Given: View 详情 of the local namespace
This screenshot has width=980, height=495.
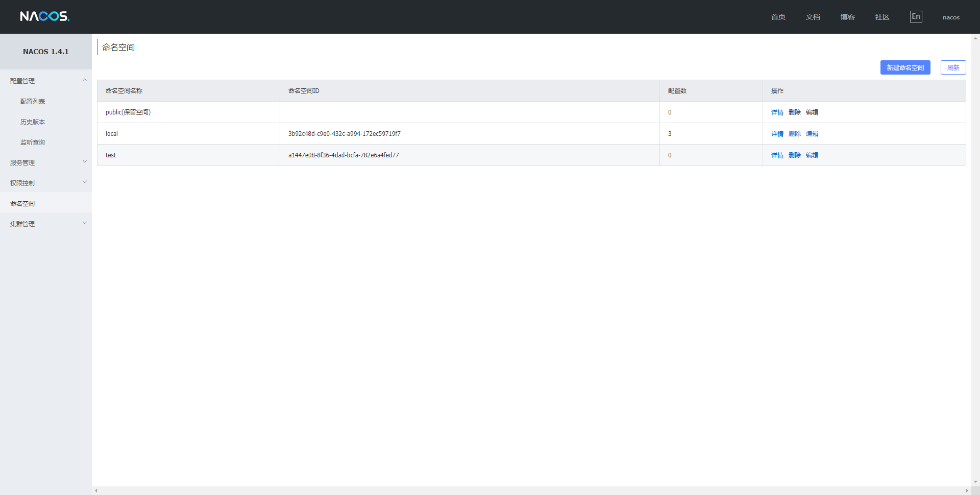Looking at the screenshot, I should pyautogui.click(x=776, y=133).
